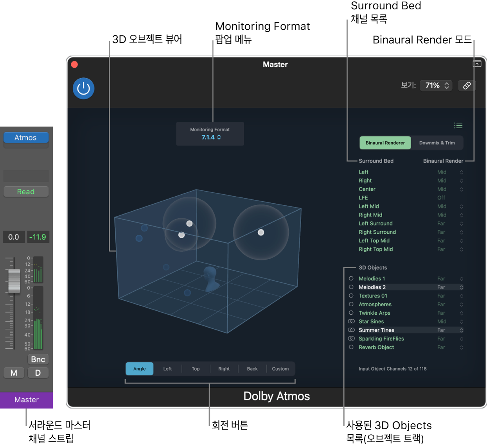Mute the Master channel strip
The height and width of the screenshot is (448, 487).
(x=14, y=373)
